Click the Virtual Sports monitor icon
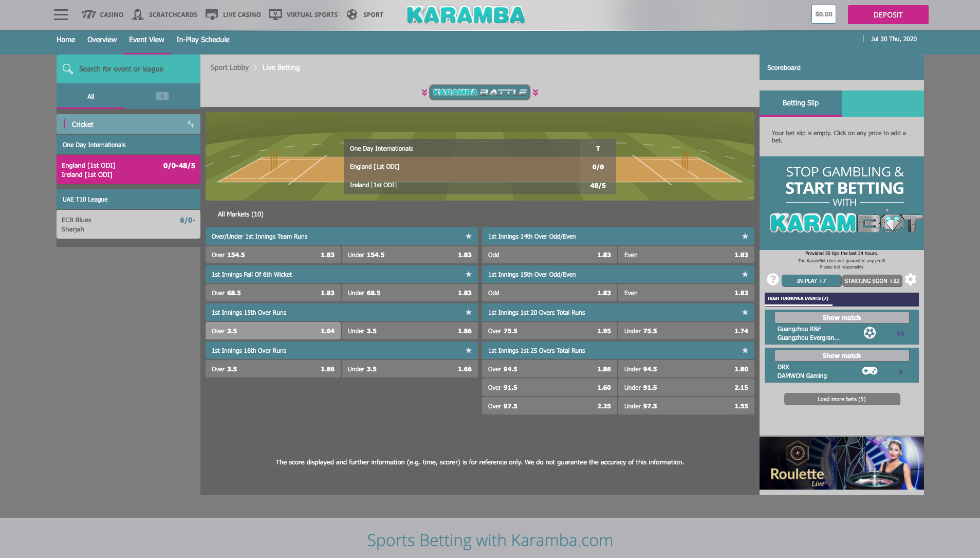 point(275,14)
